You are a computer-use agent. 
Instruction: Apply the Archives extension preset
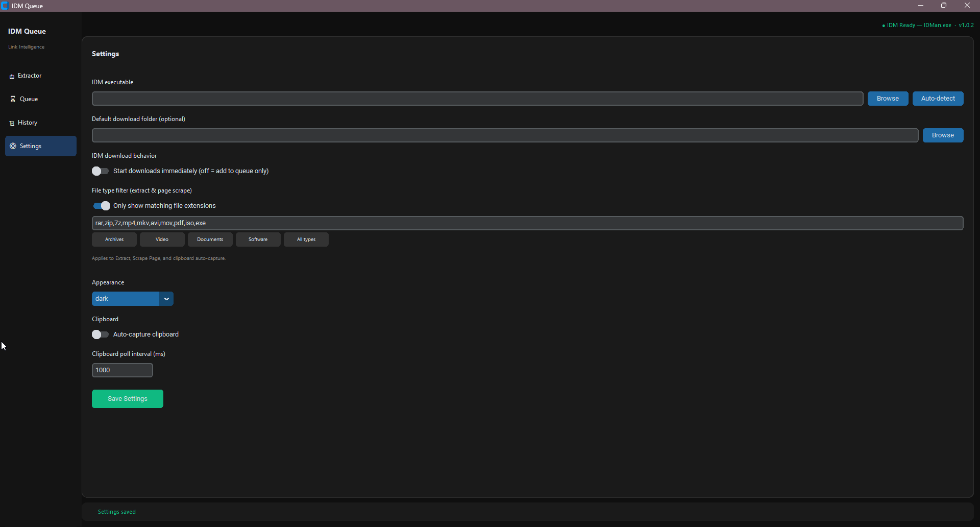pos(114,239)
